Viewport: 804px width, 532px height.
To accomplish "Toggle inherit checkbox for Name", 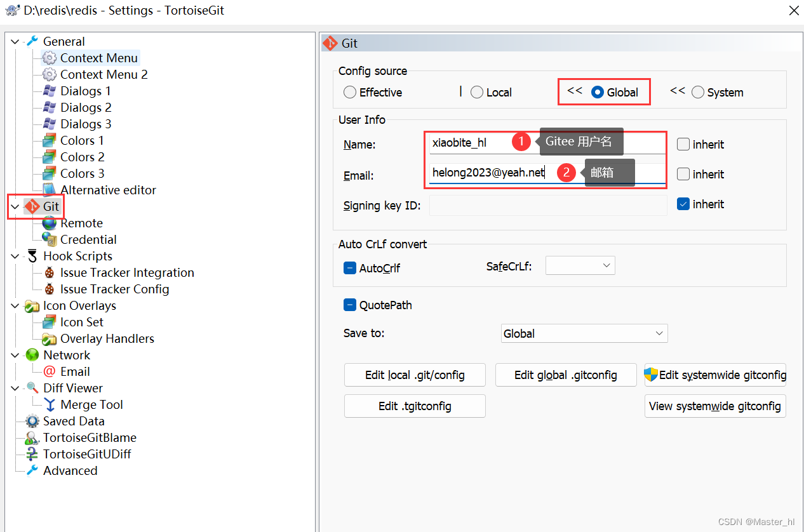I will pyautogui.click(x=683, y=144).
